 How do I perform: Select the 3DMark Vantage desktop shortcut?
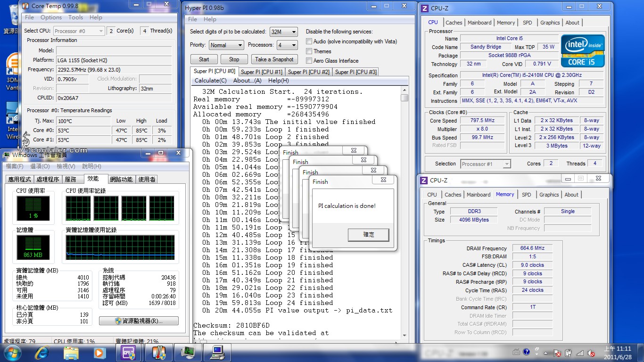coord(11,71)
